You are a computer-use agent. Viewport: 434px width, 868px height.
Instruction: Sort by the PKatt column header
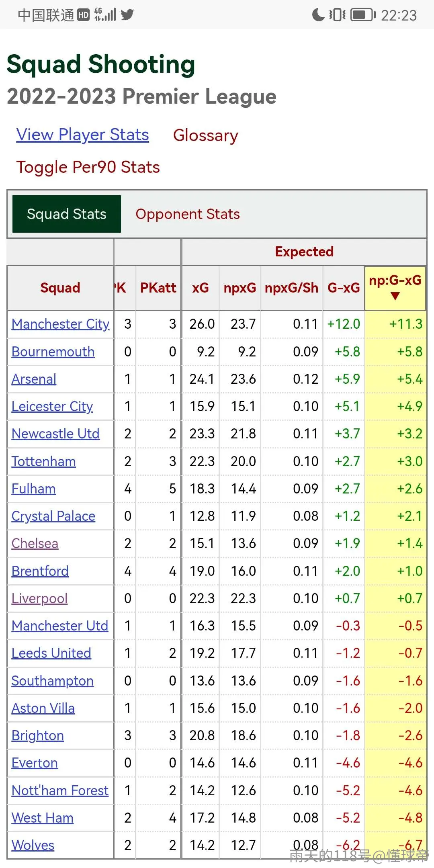pos(158,288)
